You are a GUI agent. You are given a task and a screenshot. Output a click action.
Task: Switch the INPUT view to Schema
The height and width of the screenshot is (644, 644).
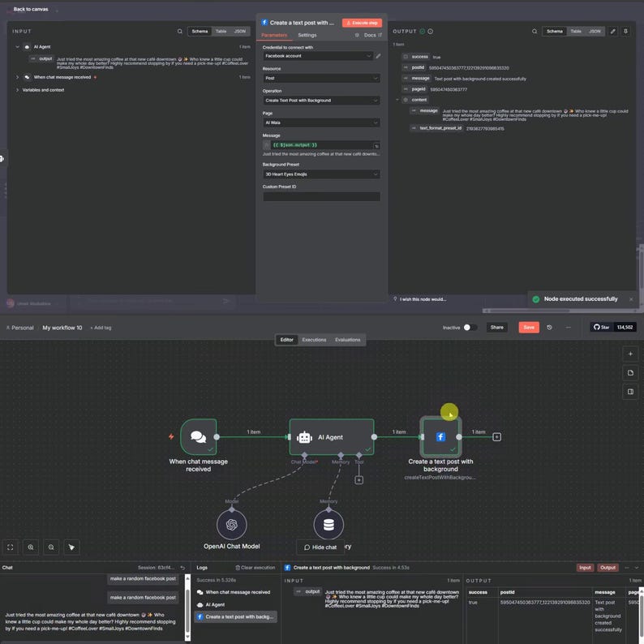pos(200,31)
